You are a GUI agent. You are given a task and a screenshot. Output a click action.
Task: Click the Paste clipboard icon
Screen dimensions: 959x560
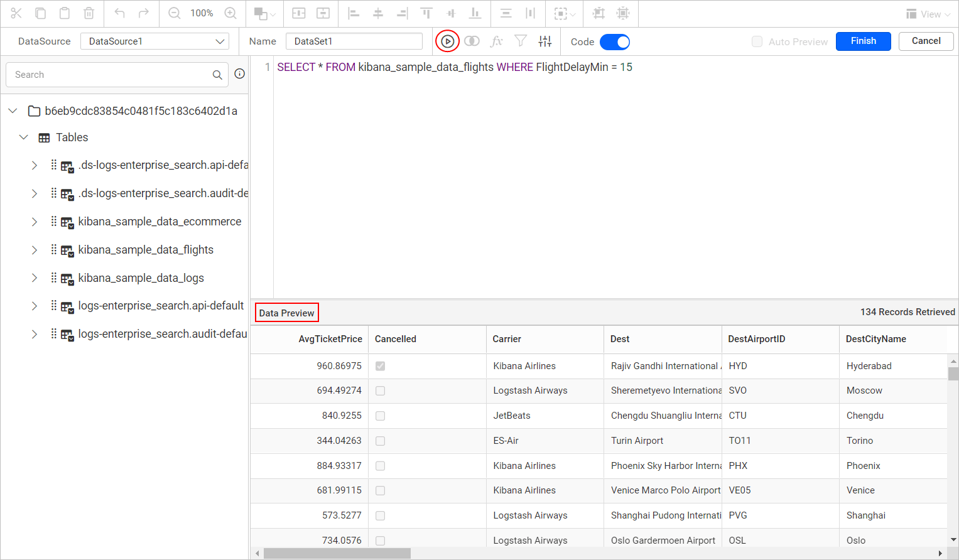(x=64, y=13)
